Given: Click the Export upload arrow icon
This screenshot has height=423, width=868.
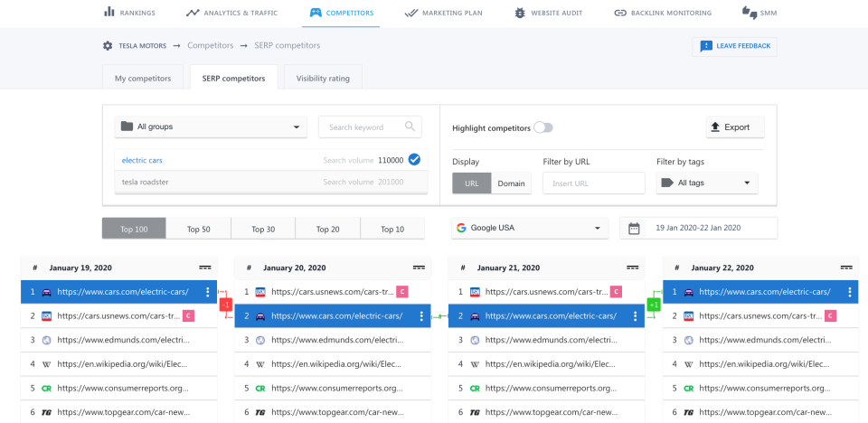Looking at the screenshot, I should 715,127.
